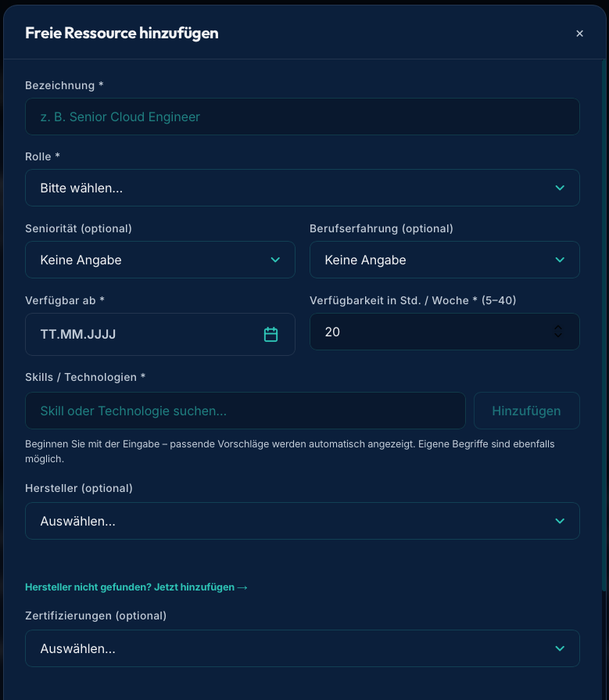Viewport: 609px width, 700px height.
Task: Click the Hersteller dropdown chevron
Action: [560, 521]
